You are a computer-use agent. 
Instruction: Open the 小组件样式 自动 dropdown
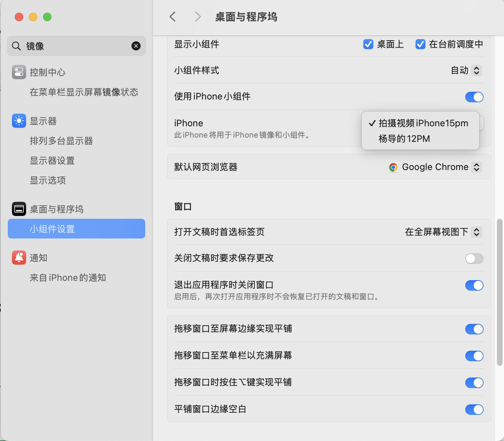[466, 71]
